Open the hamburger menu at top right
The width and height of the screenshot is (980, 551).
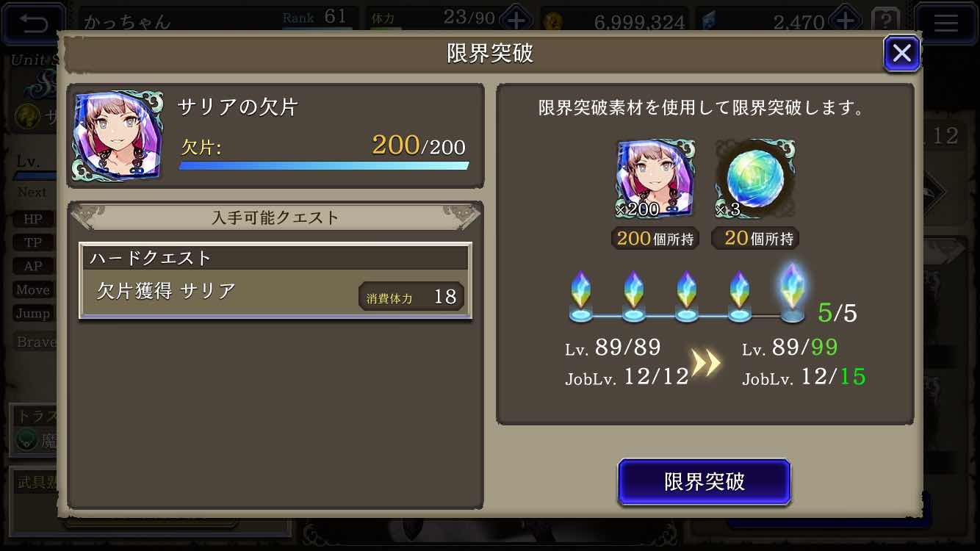tap(946, 23)
